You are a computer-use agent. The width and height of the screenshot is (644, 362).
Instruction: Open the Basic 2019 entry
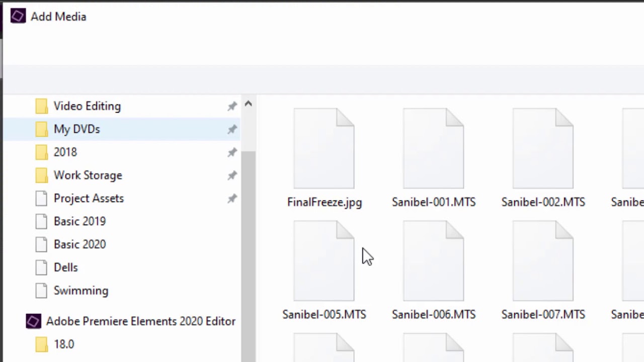tap(79, 221)
